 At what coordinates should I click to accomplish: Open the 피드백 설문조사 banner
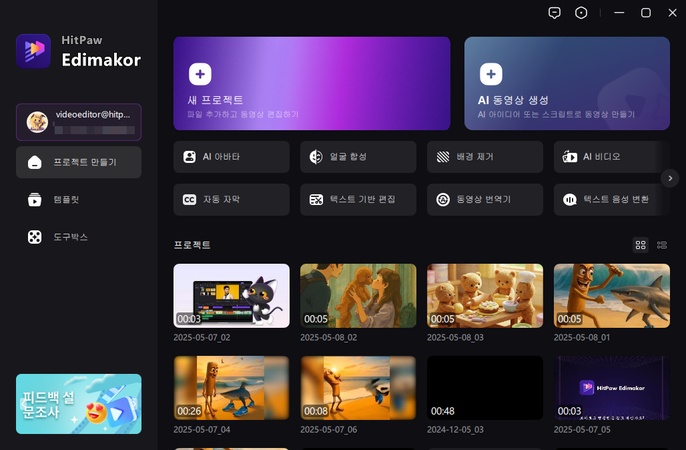click(x=79, y=404)
